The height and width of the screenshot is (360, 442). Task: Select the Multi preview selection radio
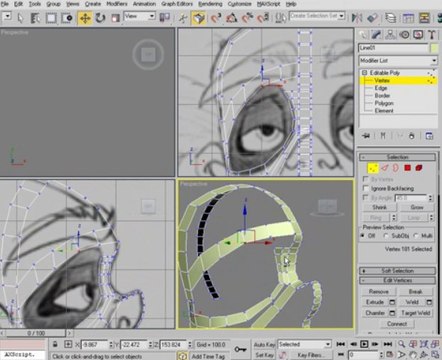[416, 236]
